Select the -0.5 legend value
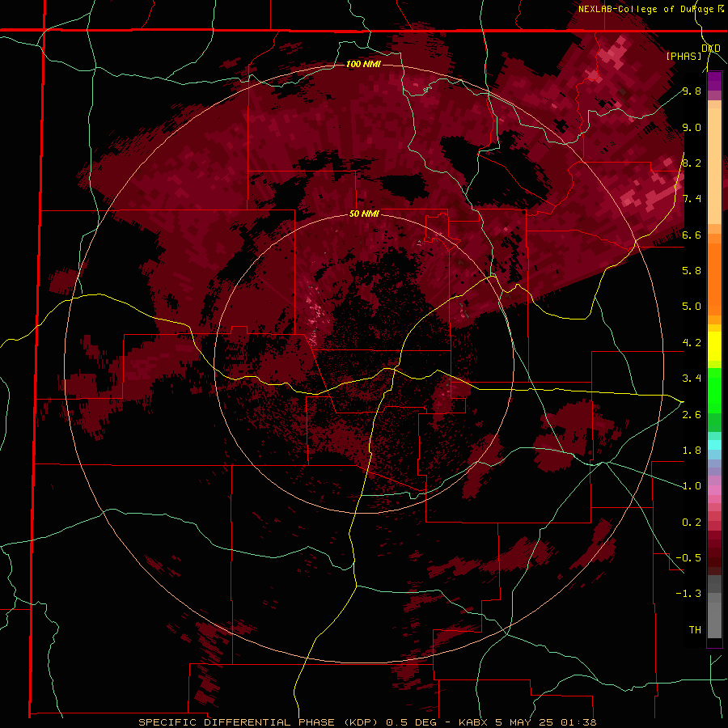This screenshot has height=728, width=728. (x=689, y=558)
